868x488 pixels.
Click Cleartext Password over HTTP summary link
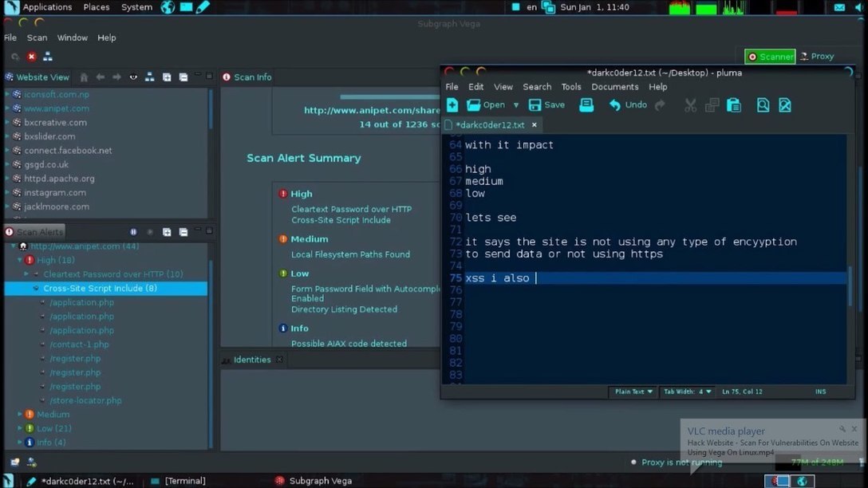[352, 209]
